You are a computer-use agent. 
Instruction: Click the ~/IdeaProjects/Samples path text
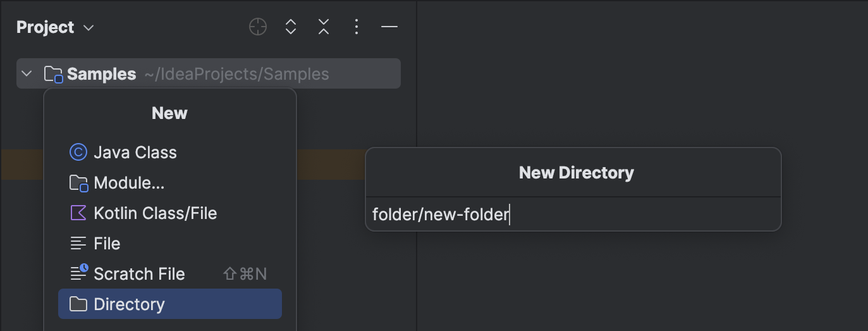(x=236, y=74)
